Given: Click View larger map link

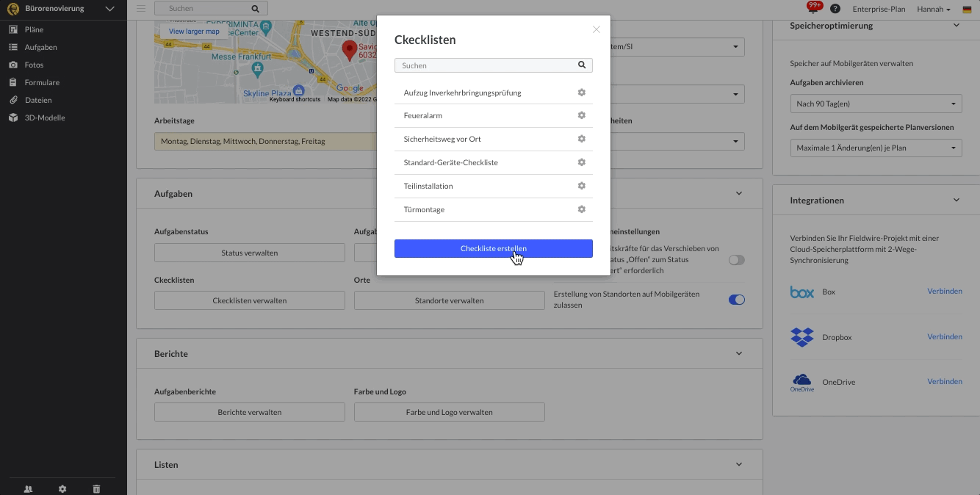Looking at the screenshot, I should pyautogui.click(x=194, y=32).
